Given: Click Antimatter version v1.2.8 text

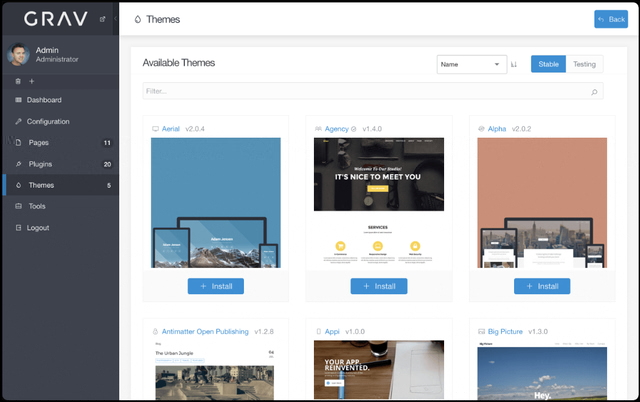Looking at the screenshot, I should [264, 331].
